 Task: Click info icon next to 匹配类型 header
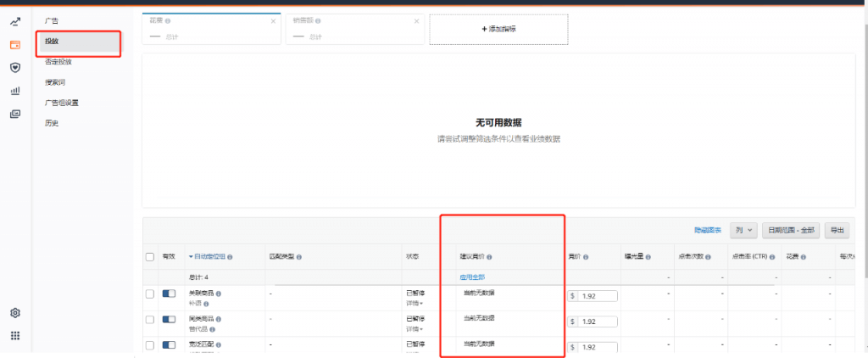click(x=299, y=257)
